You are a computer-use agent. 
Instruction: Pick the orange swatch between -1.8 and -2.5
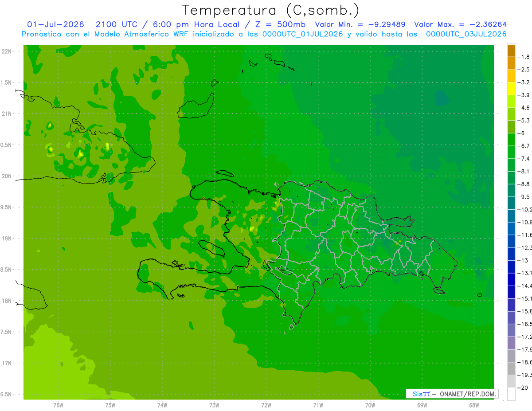click(511, 63)
